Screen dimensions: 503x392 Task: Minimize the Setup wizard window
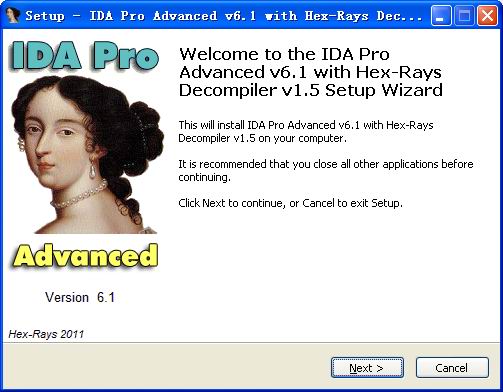click(441, 15)
